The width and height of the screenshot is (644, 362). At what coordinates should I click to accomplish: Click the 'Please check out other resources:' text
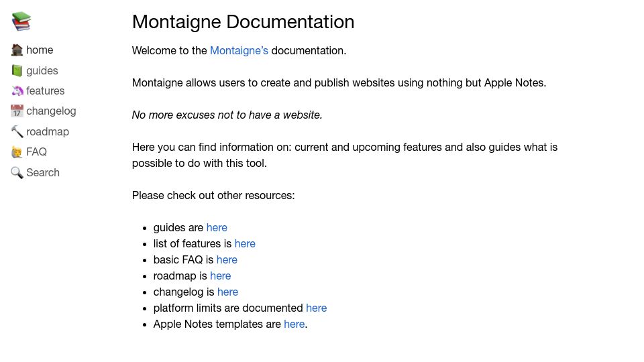pos(213,195)
